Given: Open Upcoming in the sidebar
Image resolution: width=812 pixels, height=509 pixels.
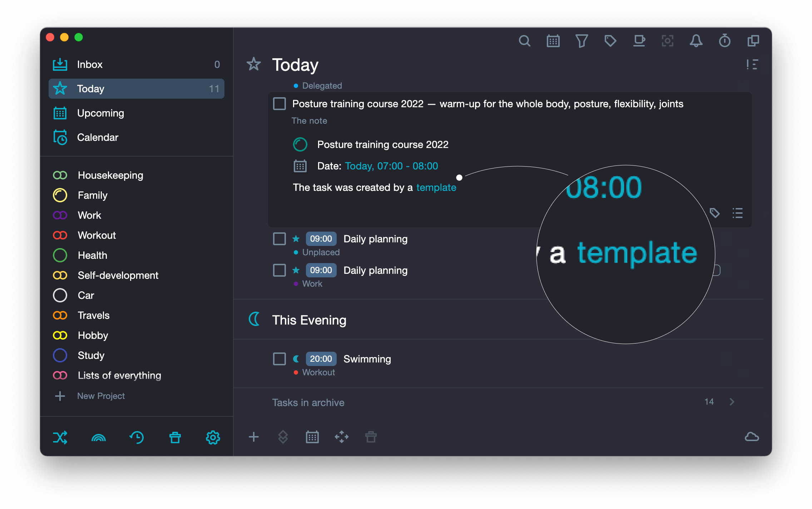Looking at the screenshot, I should [x=137, y=113].
